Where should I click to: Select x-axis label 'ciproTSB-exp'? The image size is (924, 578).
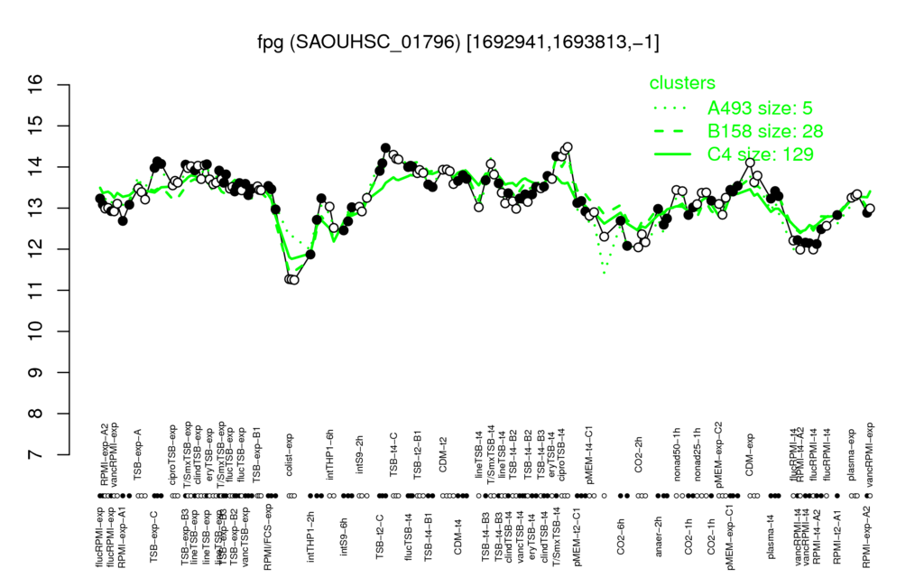click(172, 453)
